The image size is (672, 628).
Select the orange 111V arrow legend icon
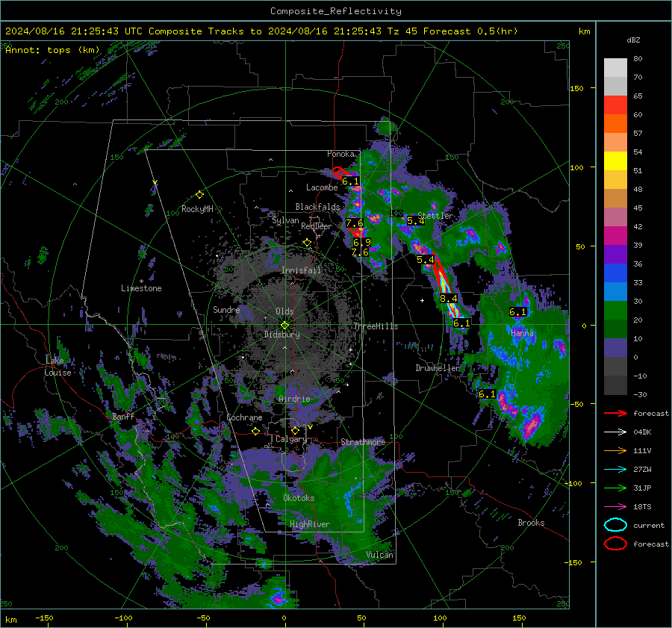pos(615,450)
